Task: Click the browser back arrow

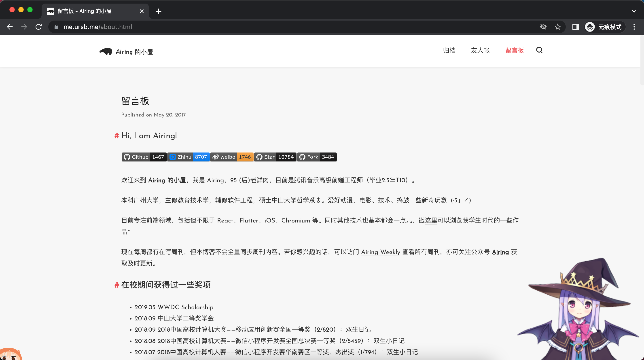Action: coord(10,27)
